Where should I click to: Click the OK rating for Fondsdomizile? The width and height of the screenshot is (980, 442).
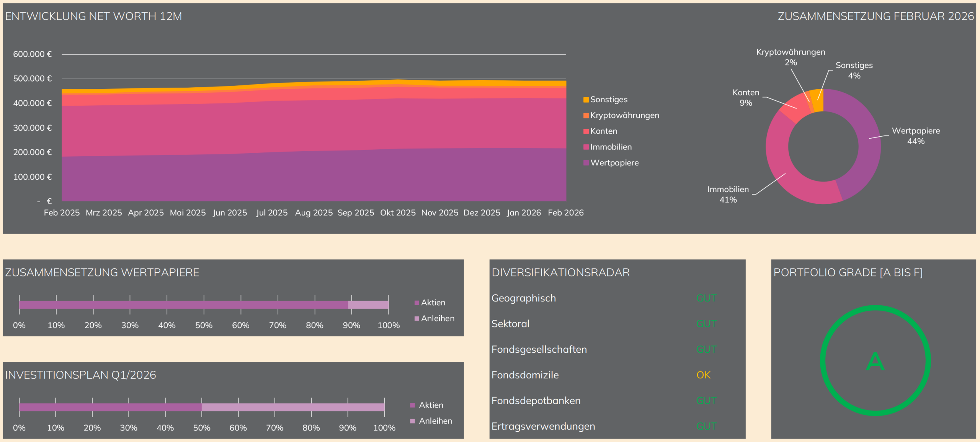tap(703, 375)
